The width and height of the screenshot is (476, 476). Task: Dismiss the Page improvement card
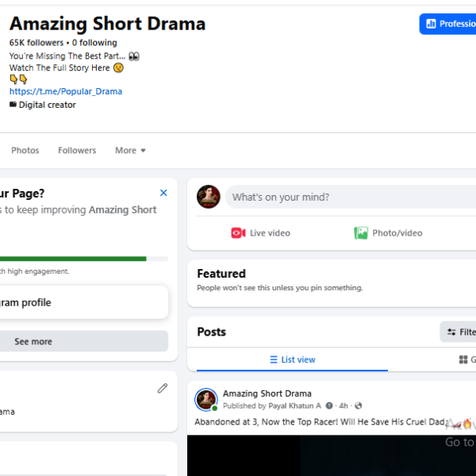pos(163,193)
